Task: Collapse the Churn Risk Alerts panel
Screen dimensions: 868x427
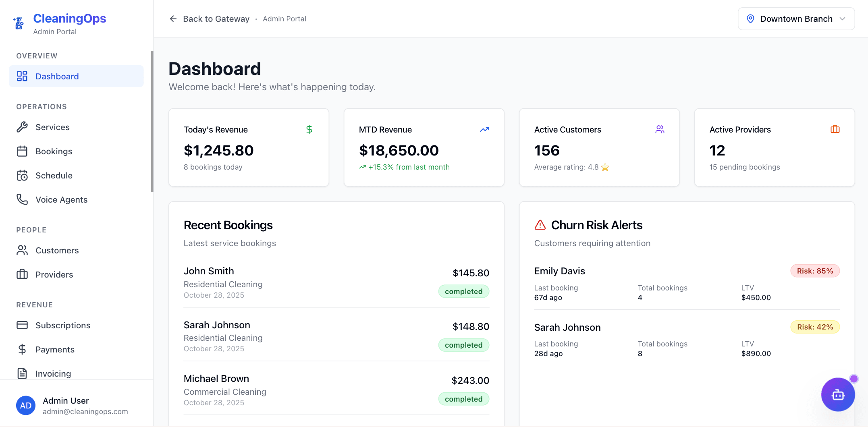Action: coord(597,225)
